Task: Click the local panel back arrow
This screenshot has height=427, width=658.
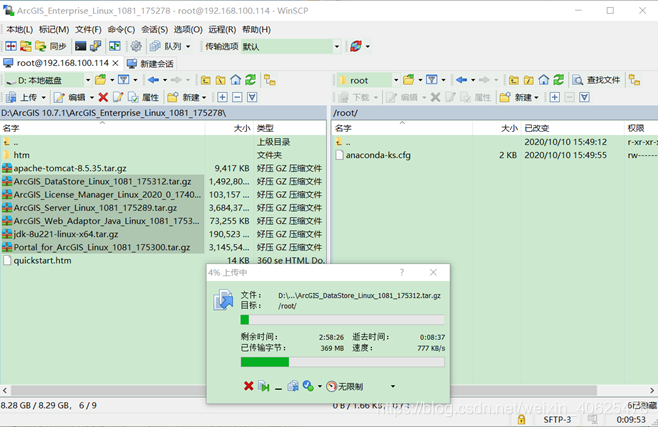Action: tap(153, 80)
